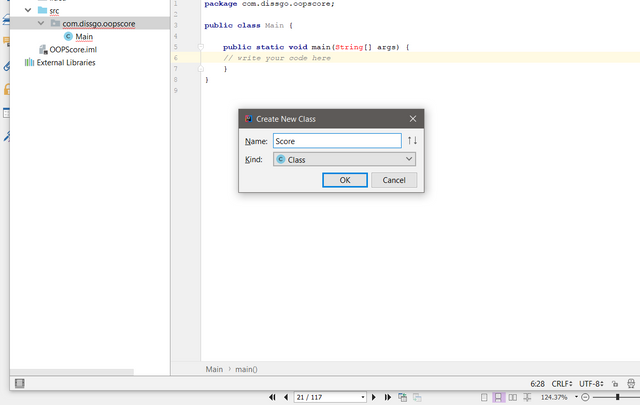Change UTF-8 file encoding setting

591,384
